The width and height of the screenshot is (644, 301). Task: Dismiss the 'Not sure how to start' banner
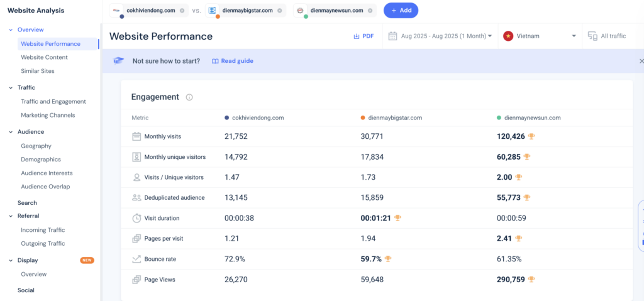(x=641, y=61)
